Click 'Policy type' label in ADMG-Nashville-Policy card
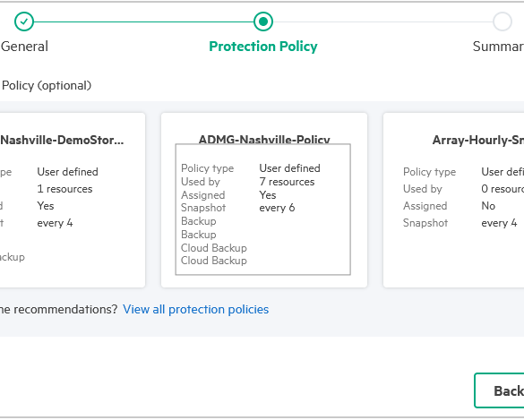524x420 pixels. (x=208, y=168)
